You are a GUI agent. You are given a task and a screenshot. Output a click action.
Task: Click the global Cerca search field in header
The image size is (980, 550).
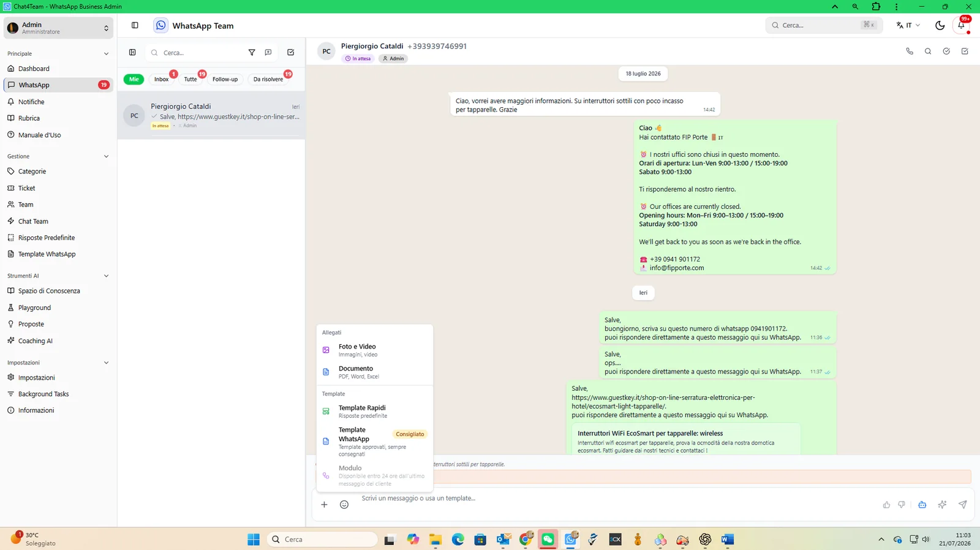(x=824, y=25)
